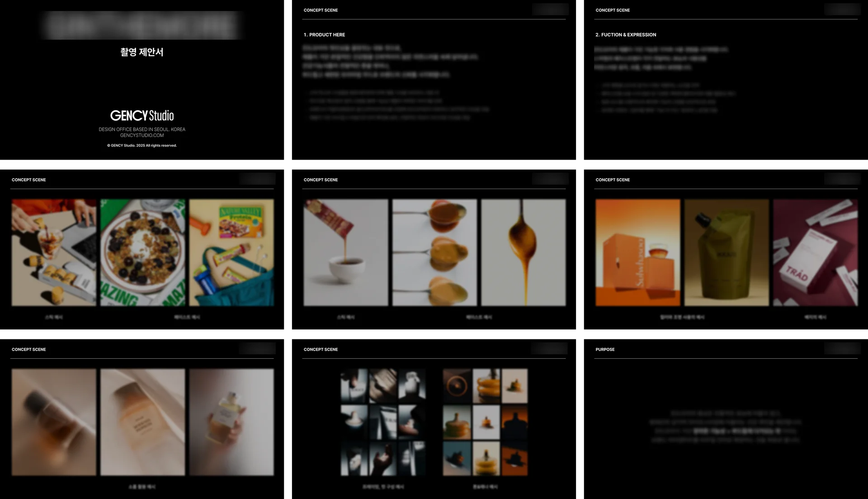Click the dark-toned nine-photo collage
Screen dimensions: 868x499
[x=383, y=422]
